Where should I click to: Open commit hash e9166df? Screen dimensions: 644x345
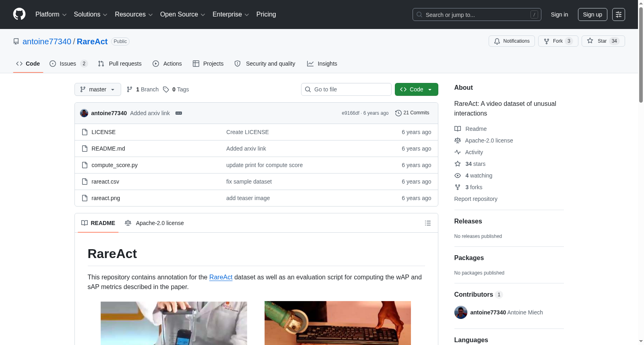pos(351,113)
